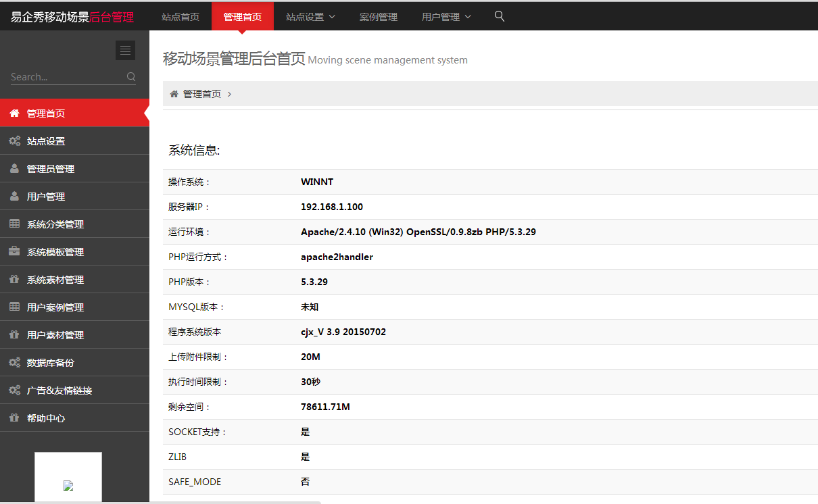Open 数据库备份 in the sidebar
This screenshot has height=504, width=818.
[51, 363]
